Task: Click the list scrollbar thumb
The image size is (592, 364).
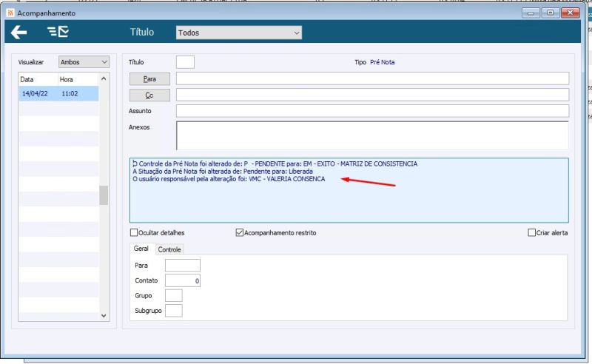Action: tap(104, 195)
